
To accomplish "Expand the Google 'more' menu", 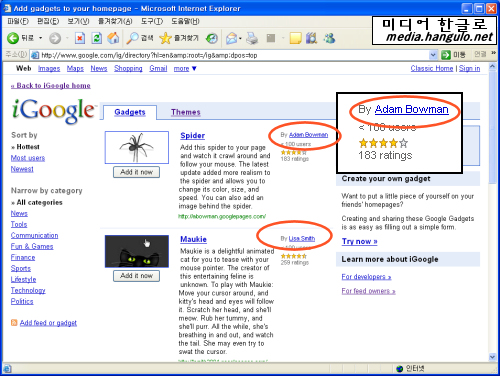I will tap(185, 68).
